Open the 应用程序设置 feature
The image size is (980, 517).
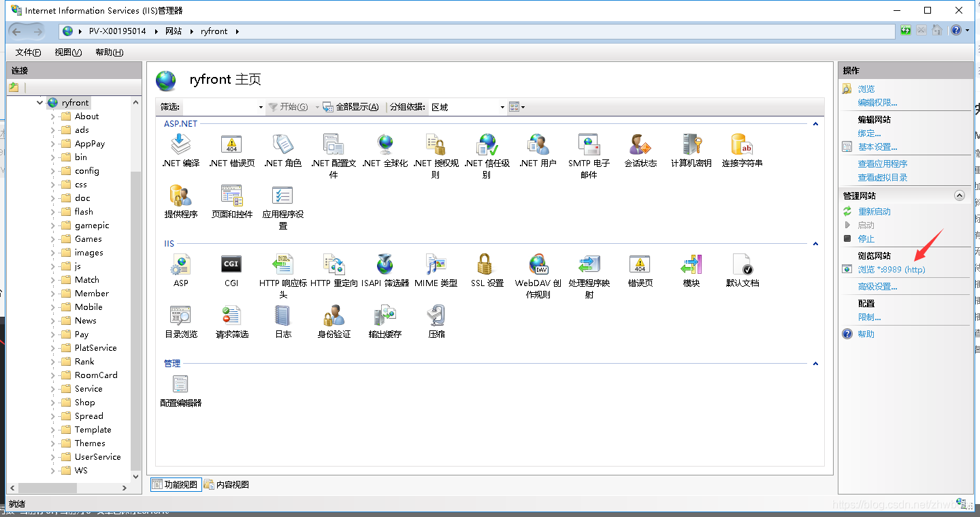point(282,207)
